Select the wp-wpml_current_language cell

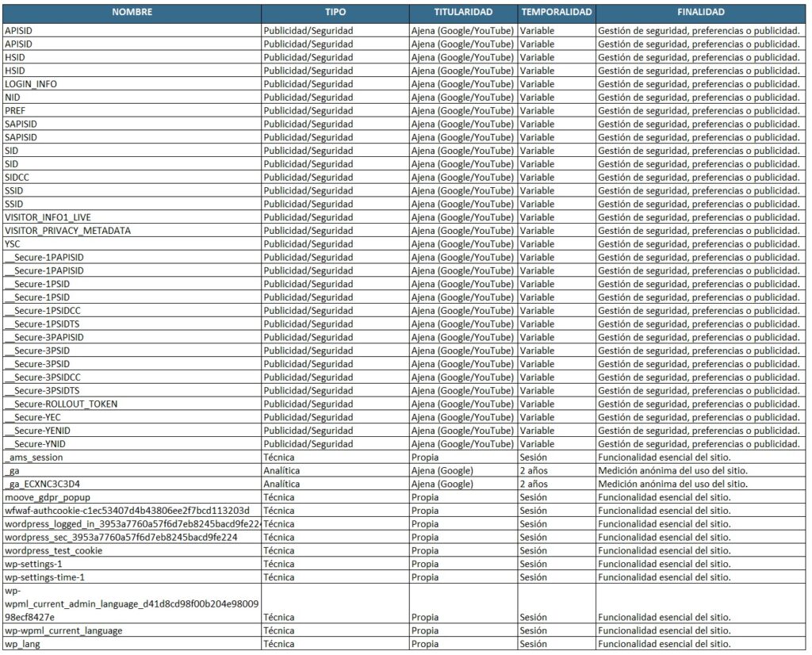point(132,630)
